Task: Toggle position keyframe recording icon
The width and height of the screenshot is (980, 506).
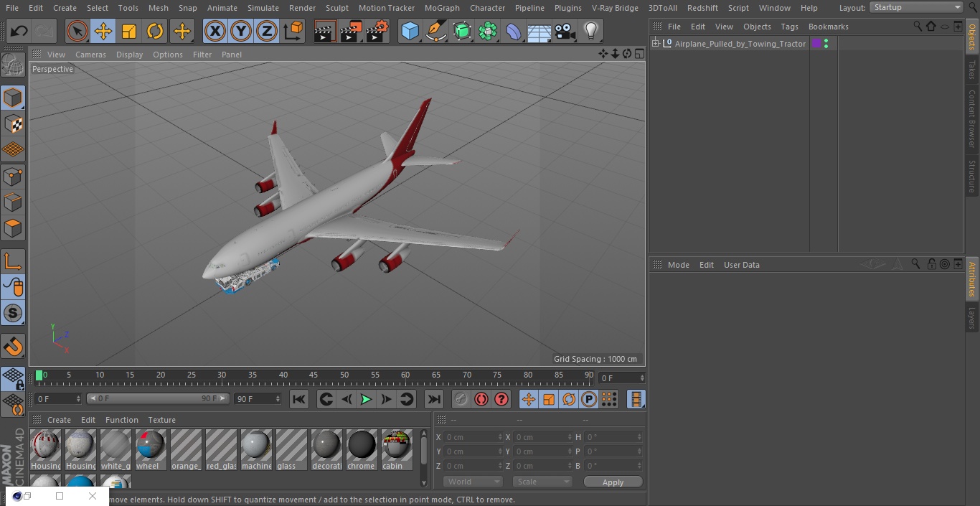Action: click(x=529, y=399)
